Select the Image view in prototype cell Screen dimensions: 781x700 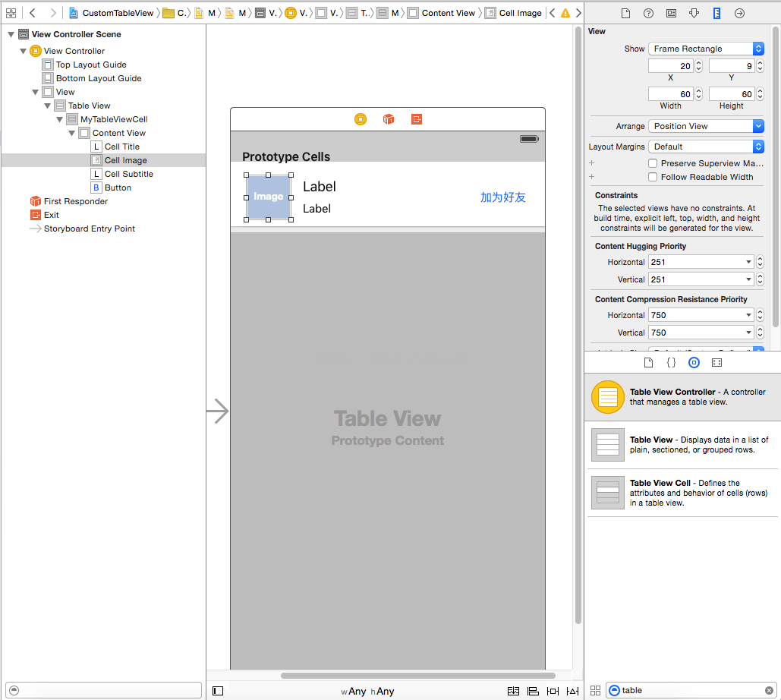[x=269, y=197]
